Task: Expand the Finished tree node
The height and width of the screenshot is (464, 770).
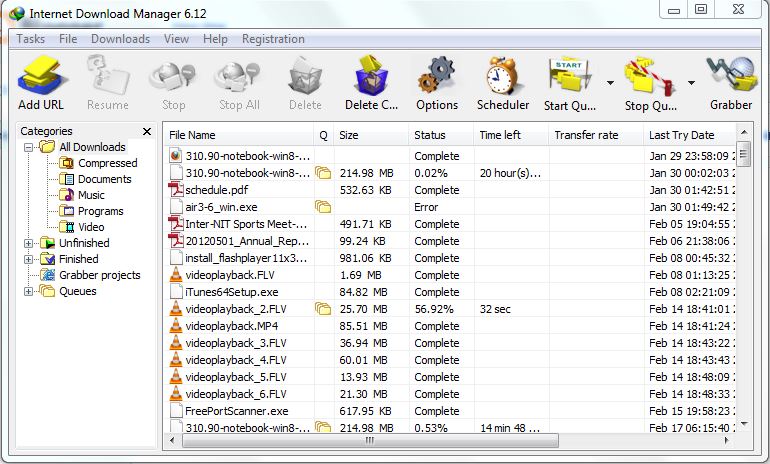Action: coord(28,259)
